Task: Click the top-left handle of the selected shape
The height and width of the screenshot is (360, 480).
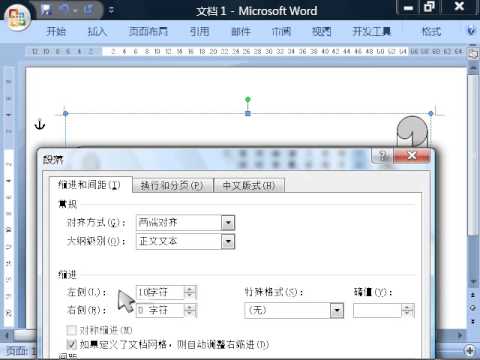Action: (x=65, y=114)
